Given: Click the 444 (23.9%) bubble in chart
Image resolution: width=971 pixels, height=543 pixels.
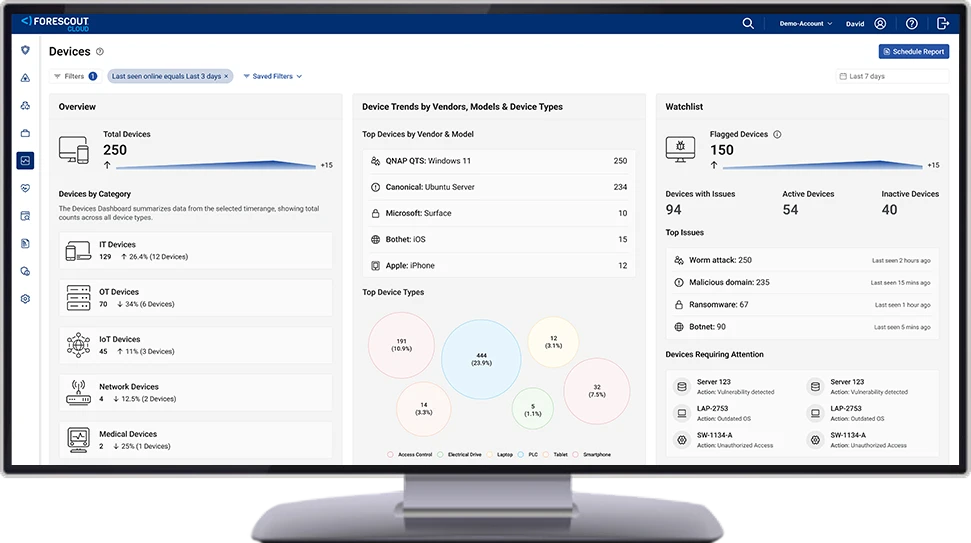Looking at the screenshot, I should coord(481,359).
